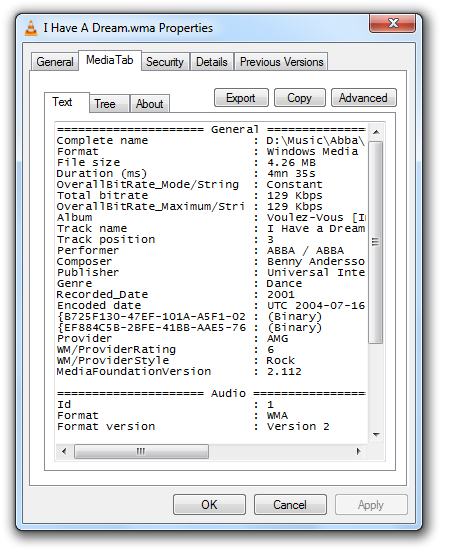
Task: Click the 'Composer' row
Action: [211, 261]
